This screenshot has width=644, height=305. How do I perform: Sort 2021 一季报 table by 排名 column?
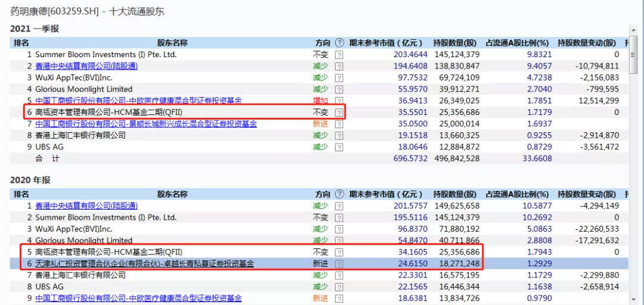coord(21,43)
